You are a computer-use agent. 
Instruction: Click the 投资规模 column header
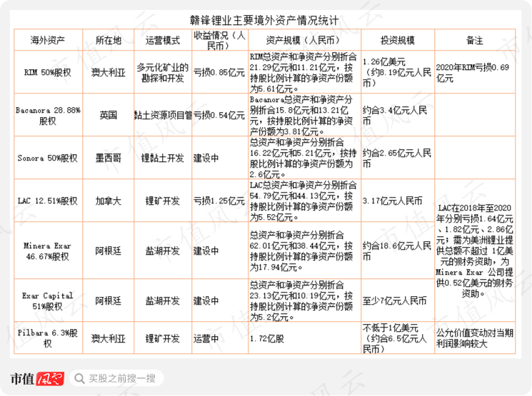(x=398, y=40)
